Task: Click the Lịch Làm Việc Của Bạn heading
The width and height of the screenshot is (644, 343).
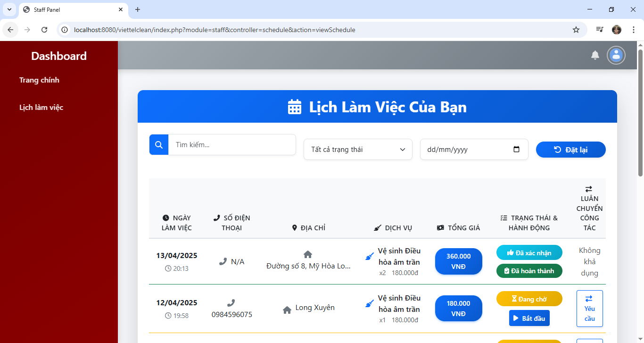Action: pyautogui.click(x=388, y=107)
